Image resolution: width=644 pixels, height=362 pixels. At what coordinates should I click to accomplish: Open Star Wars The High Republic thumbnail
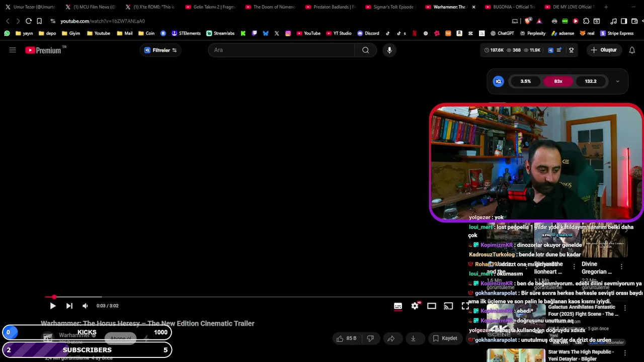[516, 355]
